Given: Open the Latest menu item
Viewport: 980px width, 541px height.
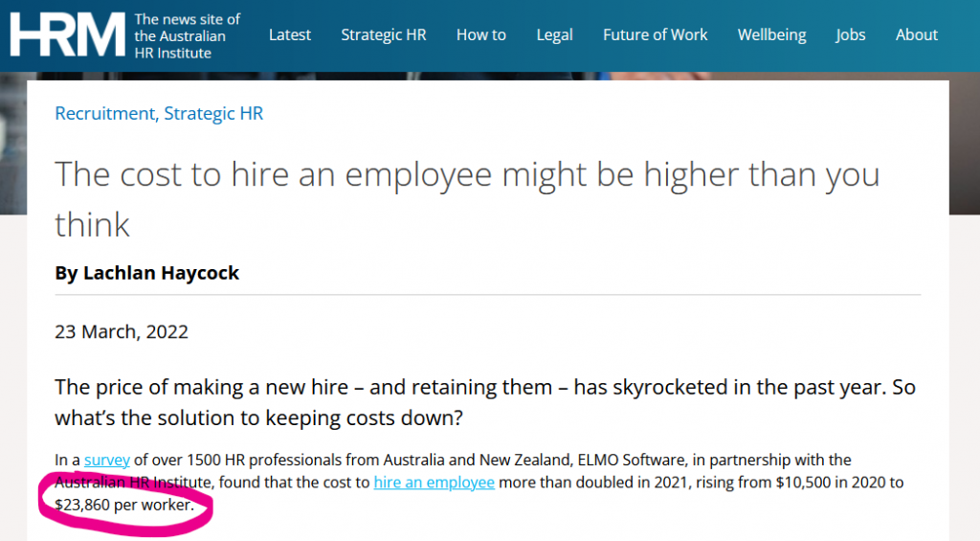Looking at the screenshot, I should coord(289,34).
